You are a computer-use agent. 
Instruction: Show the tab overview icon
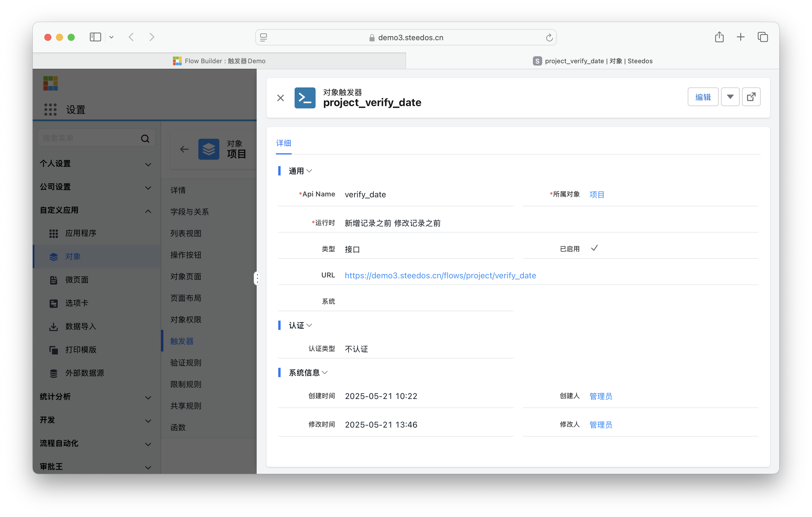click(x=763, y=37)
